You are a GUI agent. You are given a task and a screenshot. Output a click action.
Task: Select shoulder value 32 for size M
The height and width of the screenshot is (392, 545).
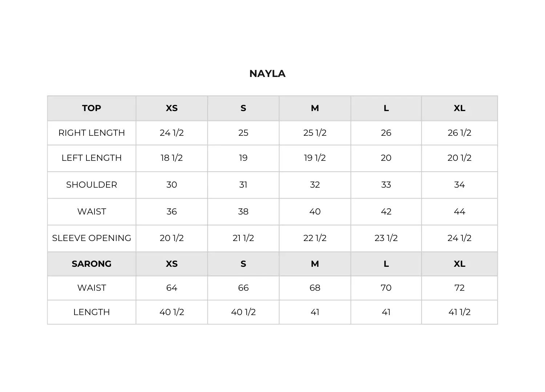click(315, 185)
